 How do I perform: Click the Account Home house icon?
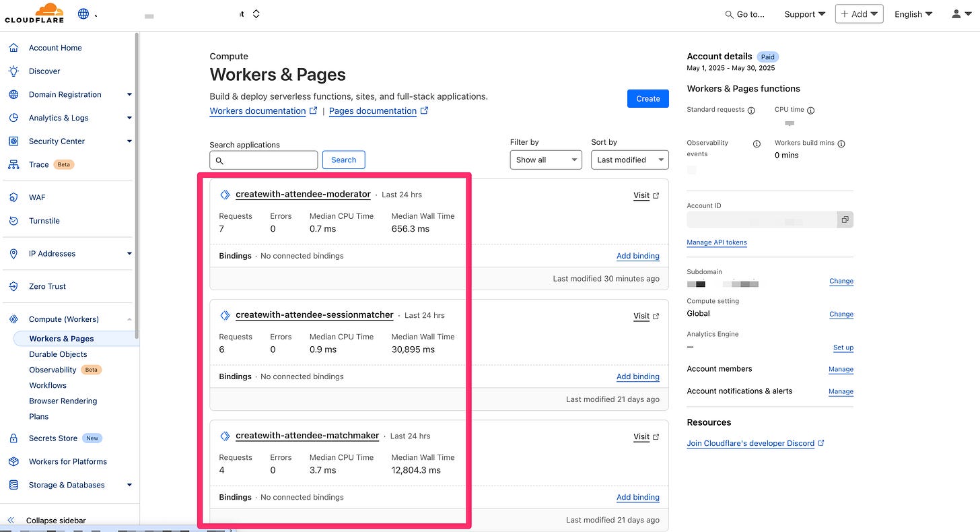click(x=13, y=48)
